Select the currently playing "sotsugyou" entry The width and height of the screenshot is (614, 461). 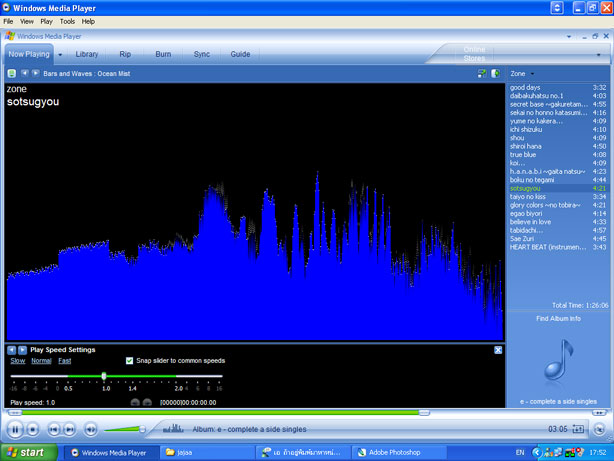558,188
